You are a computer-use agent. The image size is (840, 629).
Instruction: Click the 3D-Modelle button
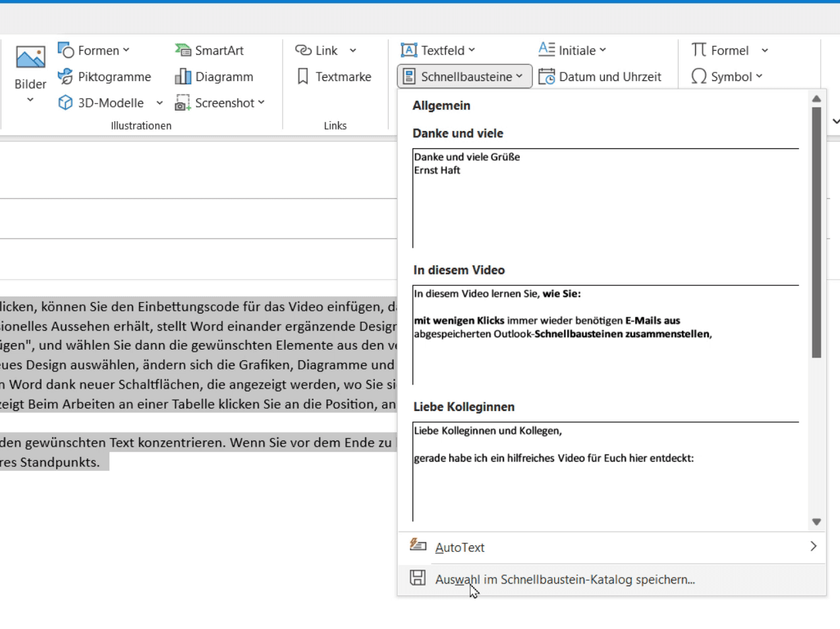101,103
